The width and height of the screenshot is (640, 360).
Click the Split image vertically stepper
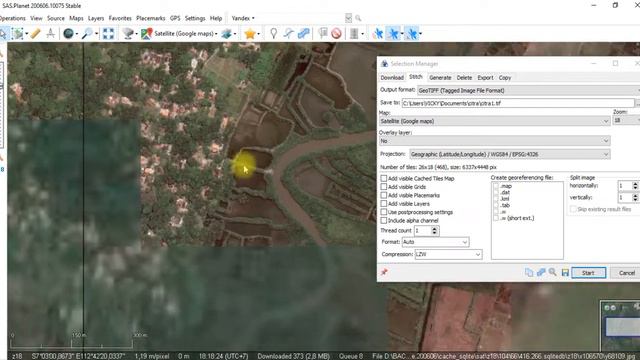[x=635, y=198]
